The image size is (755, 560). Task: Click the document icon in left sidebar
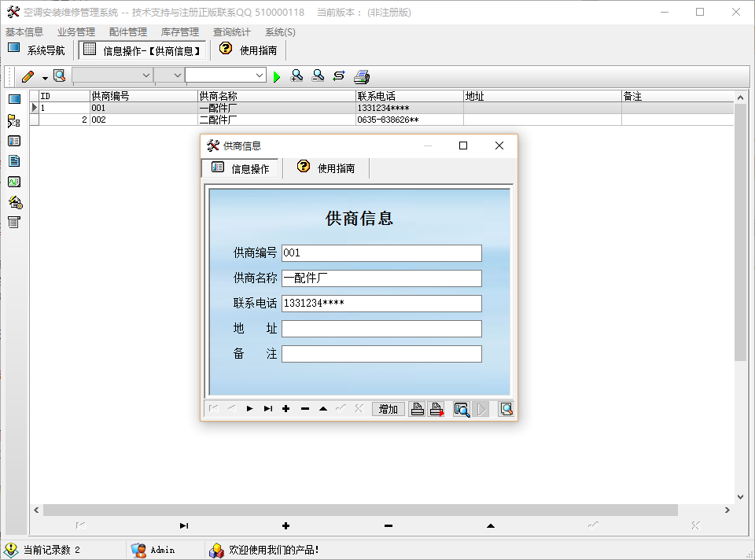pyautogui.click(x=14, y=161)
